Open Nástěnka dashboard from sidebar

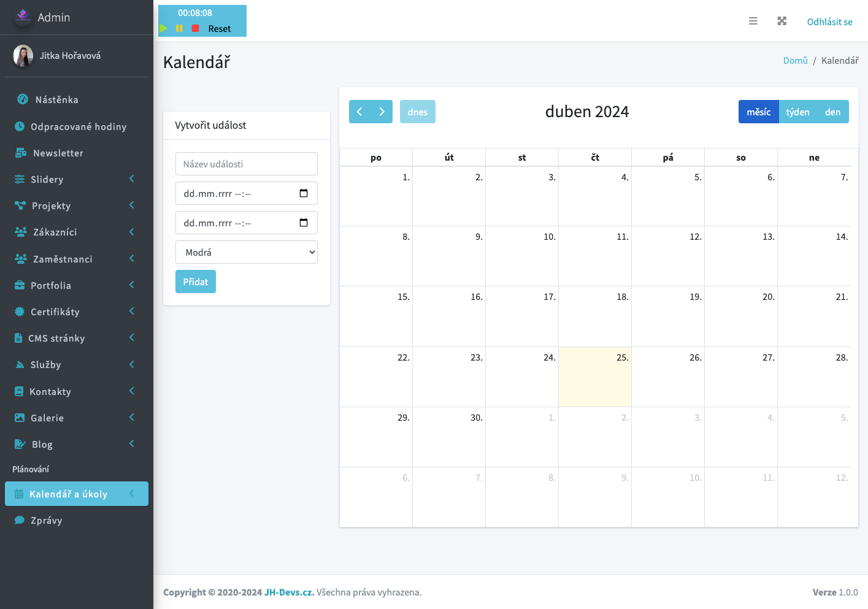(x=56, y=99)
